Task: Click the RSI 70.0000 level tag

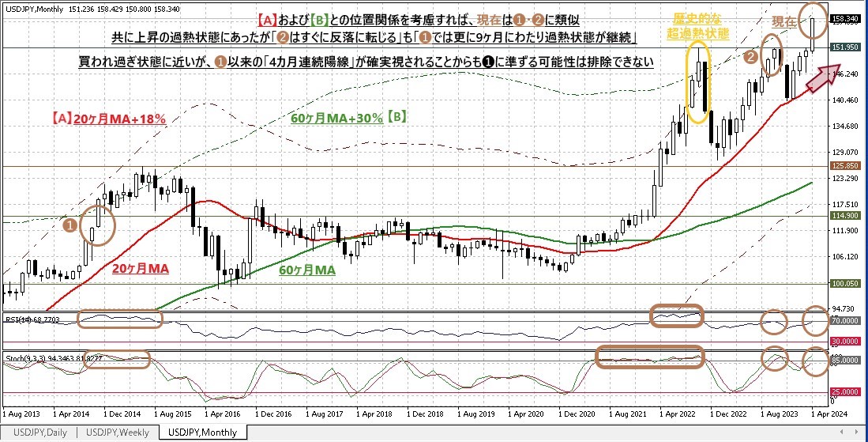Action: click(x=845, y=321)
